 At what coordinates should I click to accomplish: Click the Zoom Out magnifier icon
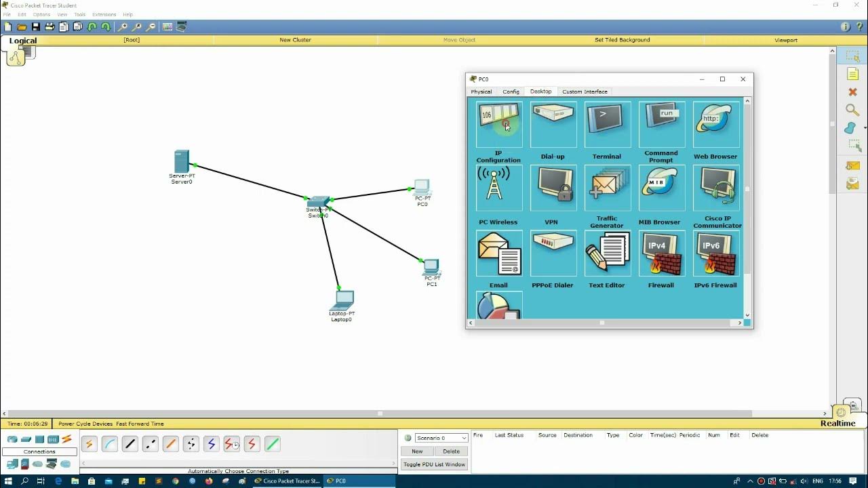[151, 27]
